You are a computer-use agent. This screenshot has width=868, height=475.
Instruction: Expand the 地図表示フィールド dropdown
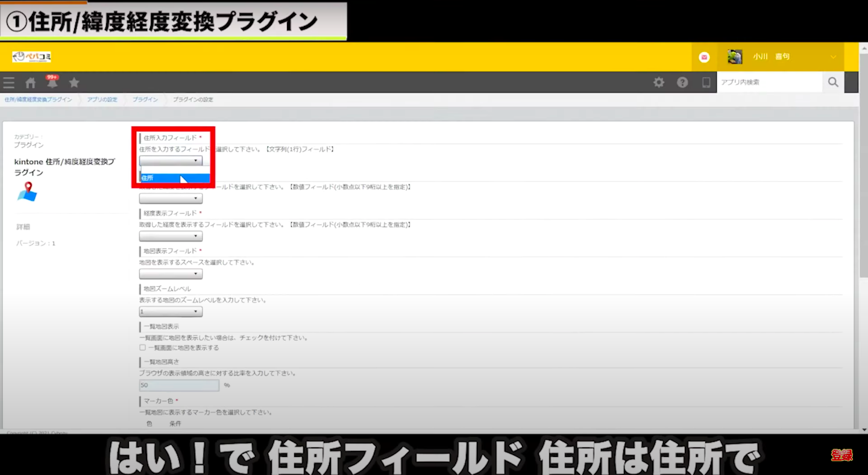tap(171, 274)
